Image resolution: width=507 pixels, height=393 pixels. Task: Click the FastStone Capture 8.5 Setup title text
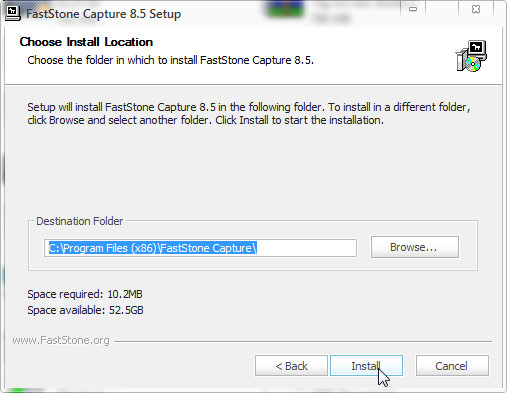103,14
